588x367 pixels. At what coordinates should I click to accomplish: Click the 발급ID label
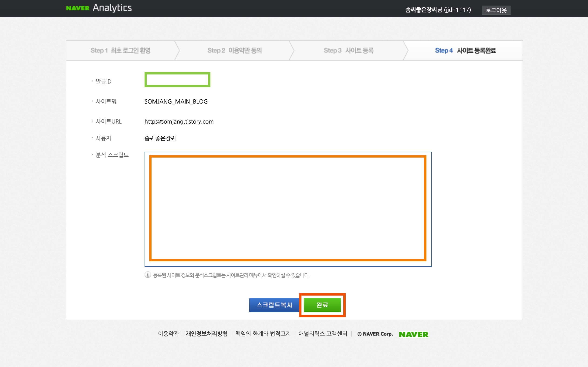[103, 81]
